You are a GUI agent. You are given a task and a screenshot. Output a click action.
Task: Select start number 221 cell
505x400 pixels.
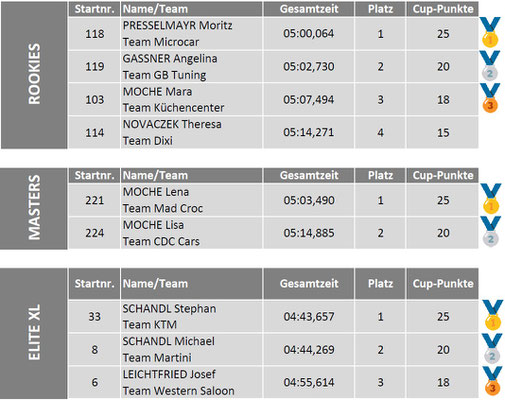(x=94, y=200)
